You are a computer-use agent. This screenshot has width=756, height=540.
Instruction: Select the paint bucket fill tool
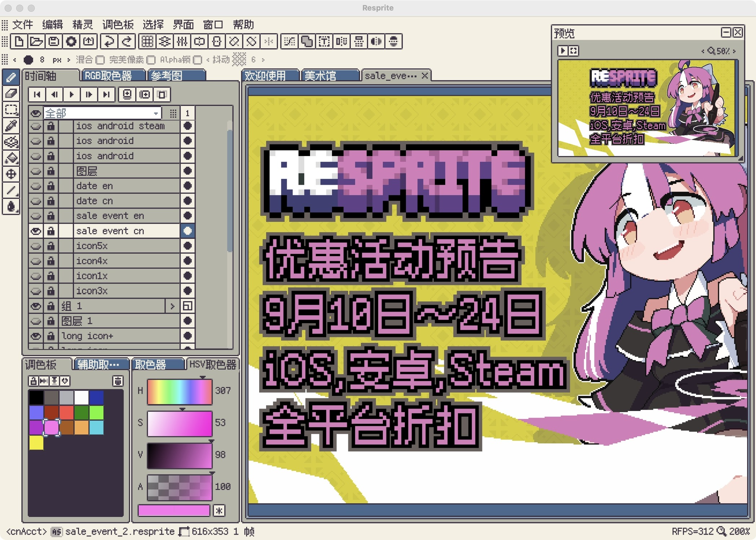pyautogui.click(x=11, y=158)
